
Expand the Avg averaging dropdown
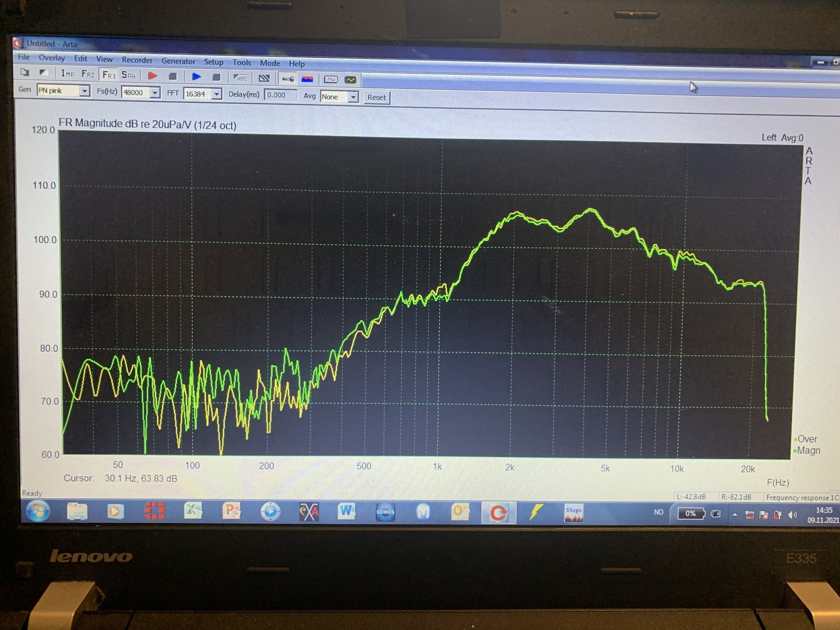[353, 97]
